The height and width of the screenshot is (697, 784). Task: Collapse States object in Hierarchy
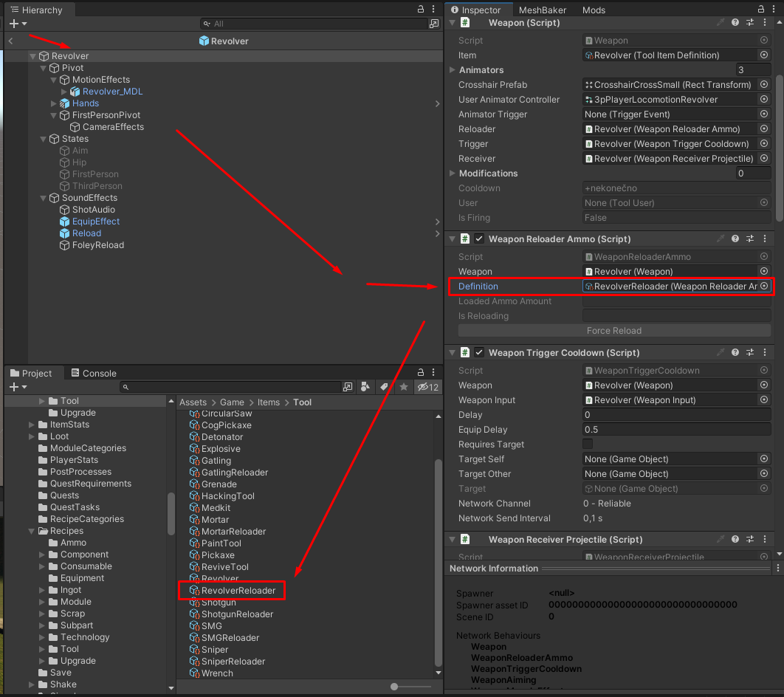click(x=43, y=139)
